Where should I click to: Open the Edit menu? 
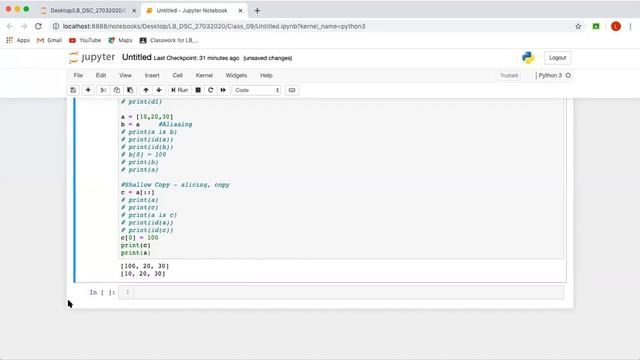[x=101, y=76]
